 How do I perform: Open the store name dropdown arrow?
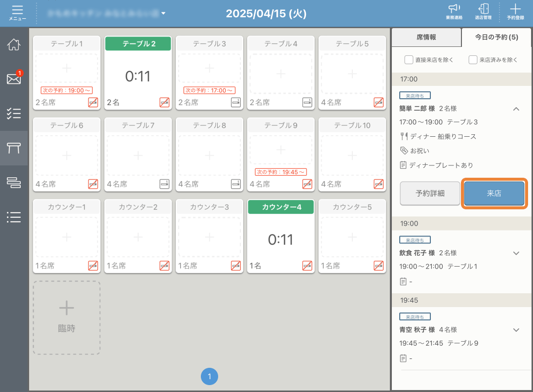pyautogui.click(x=163, y=13)
